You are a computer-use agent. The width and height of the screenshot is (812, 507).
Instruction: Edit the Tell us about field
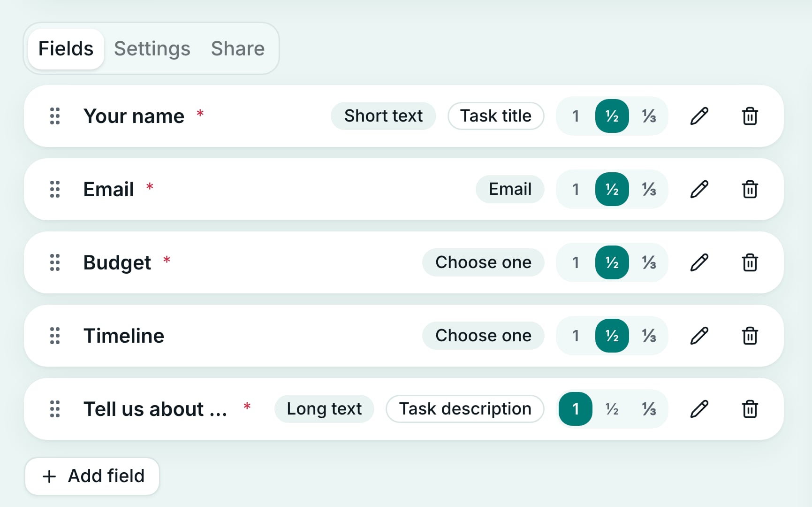[x=699, y=409]
